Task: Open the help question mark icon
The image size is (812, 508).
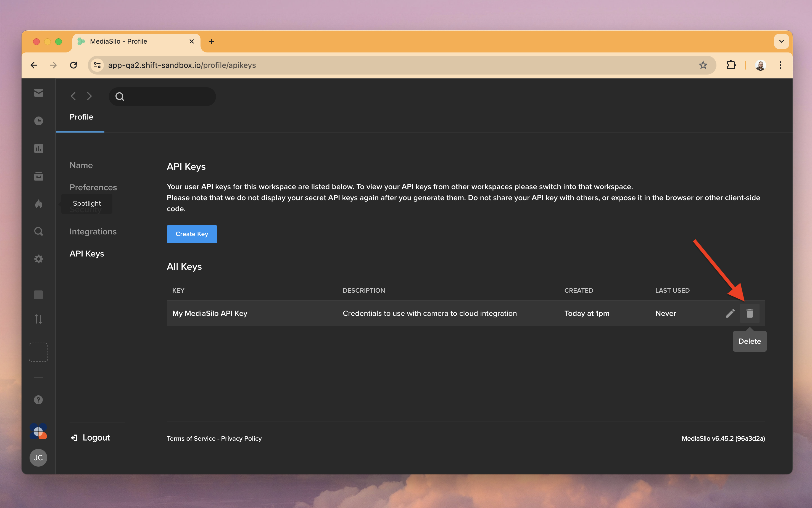Action: [x=38, y=400]
